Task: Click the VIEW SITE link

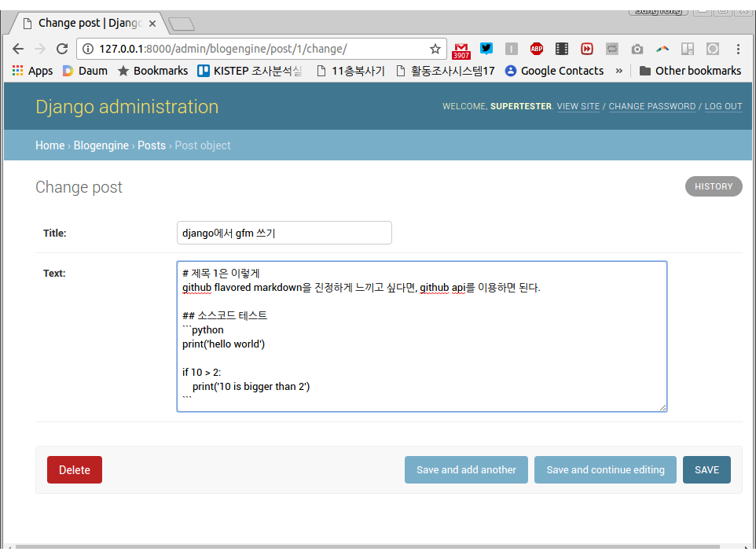Action: tap(578, 106)
